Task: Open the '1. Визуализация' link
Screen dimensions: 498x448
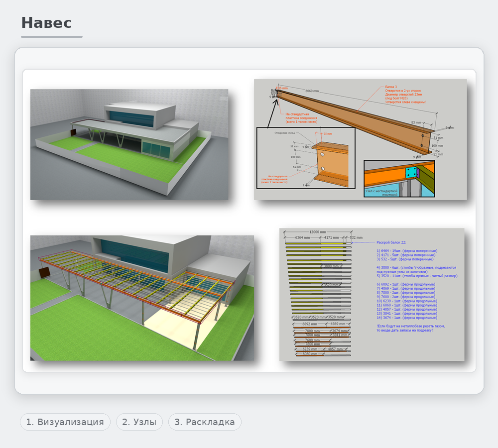Action: (x=65, y=422)
